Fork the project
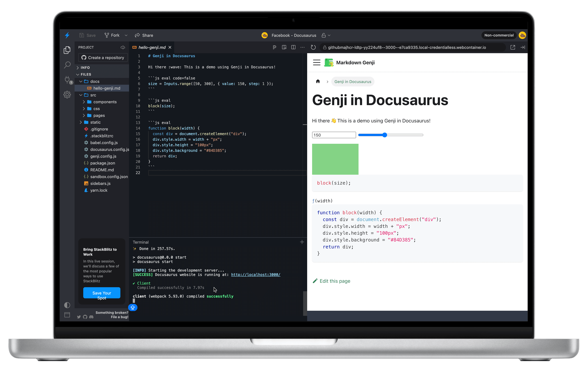The width and height of the screenshot is (588, 371). pos(112,35)
